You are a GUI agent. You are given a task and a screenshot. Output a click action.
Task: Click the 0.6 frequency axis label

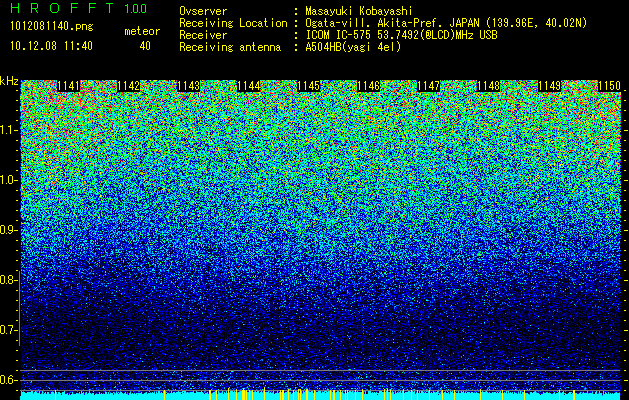point(8,380)
